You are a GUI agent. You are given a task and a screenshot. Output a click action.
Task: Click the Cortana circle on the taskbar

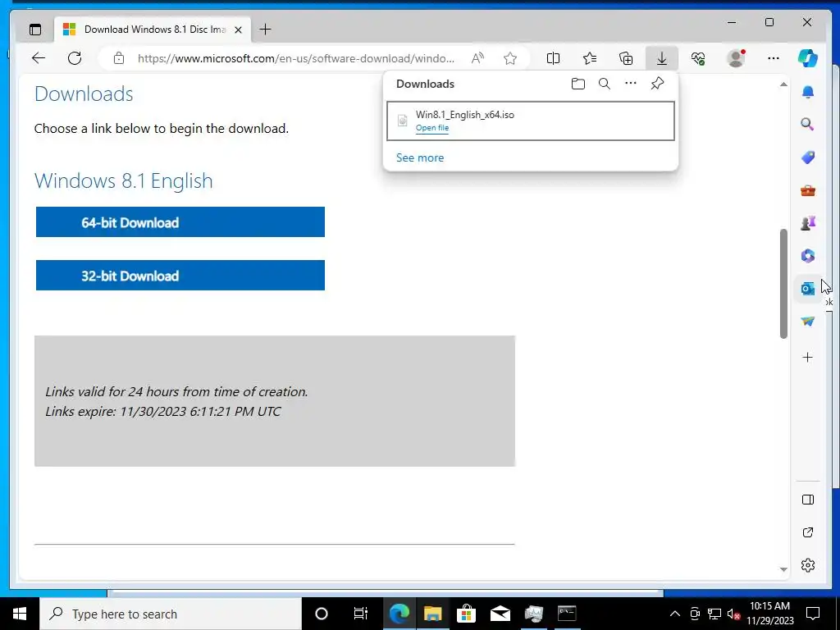click(x=322, y=614)
